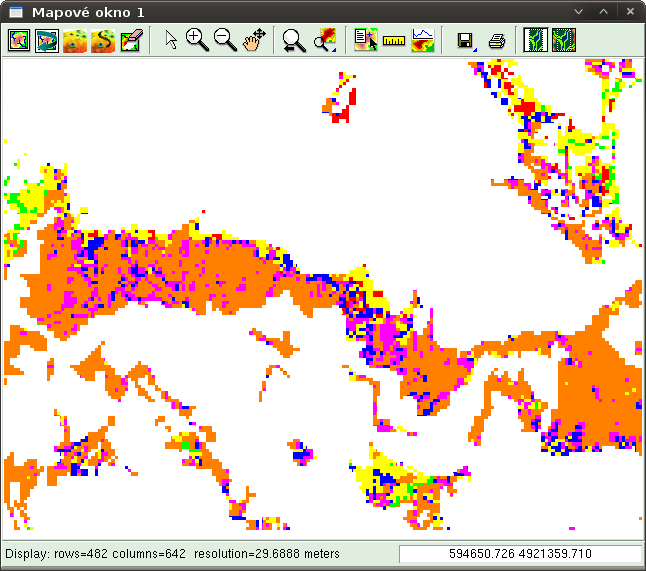
Task: Open the Analyze map profile tool
Action: [x=423, y=40]
